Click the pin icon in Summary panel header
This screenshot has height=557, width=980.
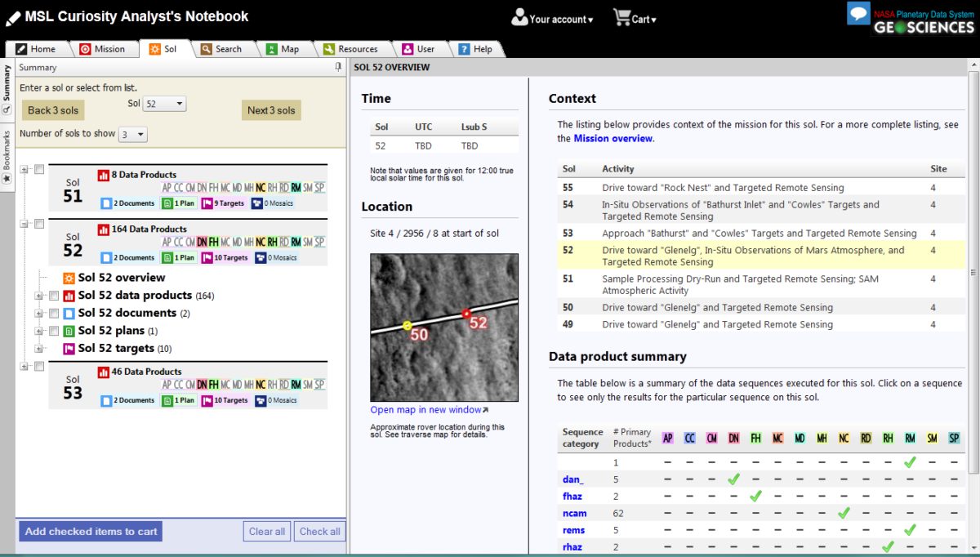(338, 68)
